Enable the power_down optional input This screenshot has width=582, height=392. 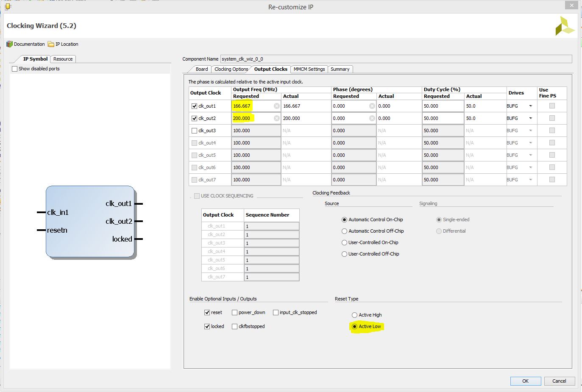(234, 312)
